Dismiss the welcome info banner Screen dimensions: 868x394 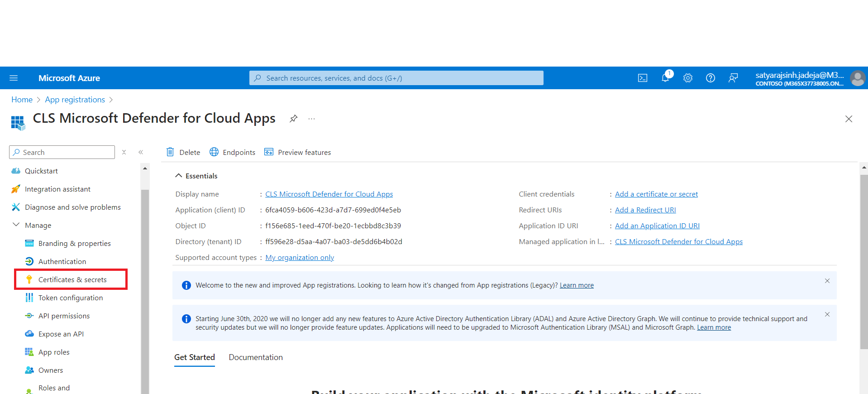(x=827, y=281)
